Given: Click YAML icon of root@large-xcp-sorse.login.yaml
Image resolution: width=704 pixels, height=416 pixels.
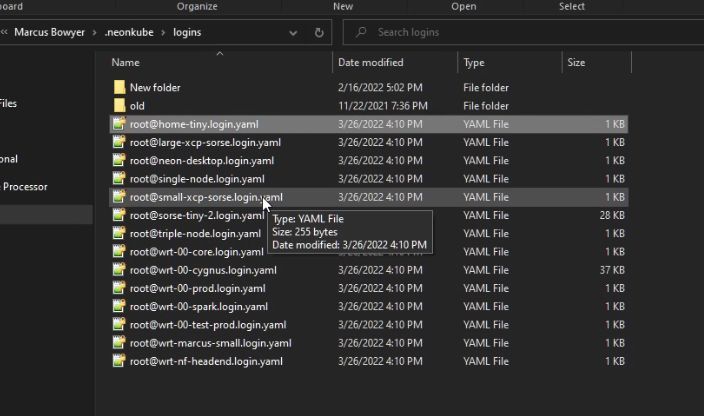Looking at the screenshot, I should pos(119,142).
